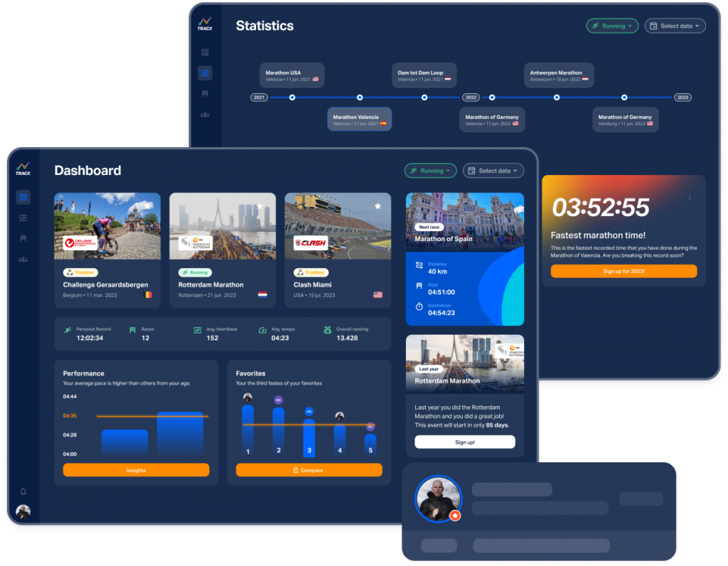Select favorites bar number 1
The width and height of the screenshot is (728, 566).
pos(248,430)
